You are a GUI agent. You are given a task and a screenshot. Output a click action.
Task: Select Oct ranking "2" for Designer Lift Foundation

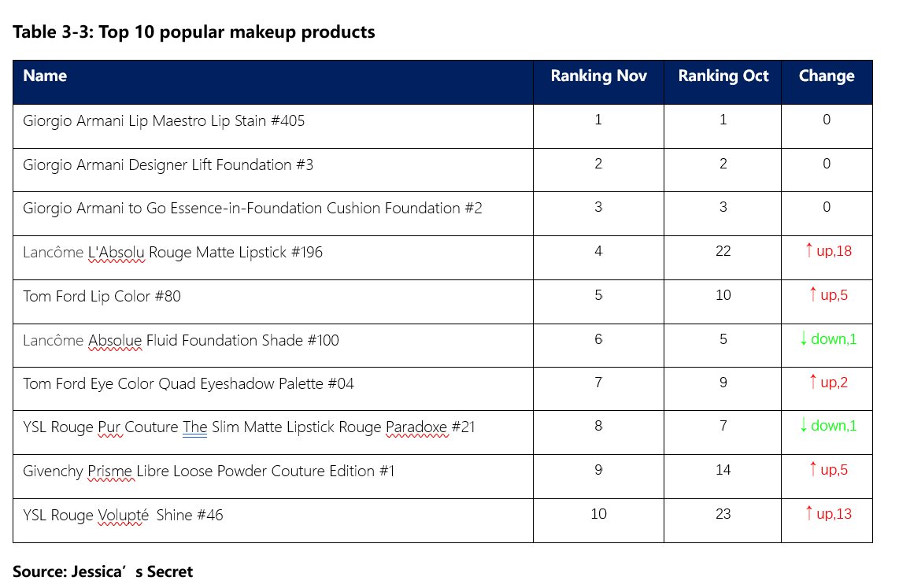723,164
